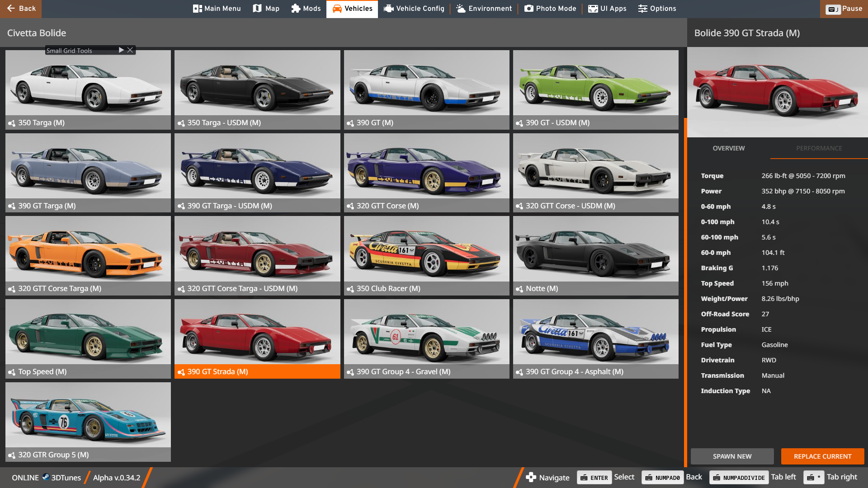Expand Small Grid Tools play arrow
The width and height of the screenshot is (868, 488).
(121, 50)
